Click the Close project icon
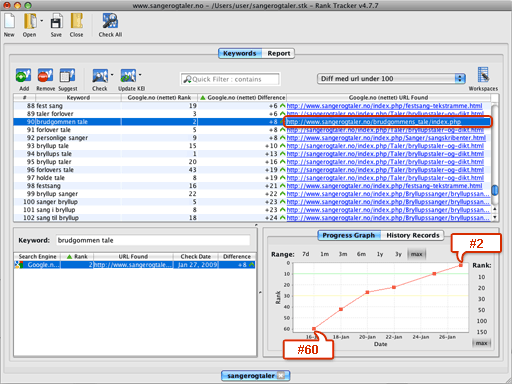512x384 pixels. (77, 21)
